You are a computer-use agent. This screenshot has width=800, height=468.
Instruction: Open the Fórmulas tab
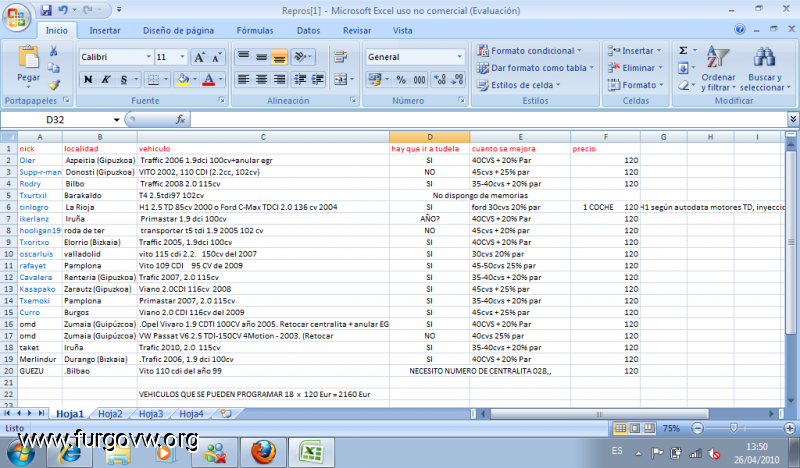pos(255,31)
